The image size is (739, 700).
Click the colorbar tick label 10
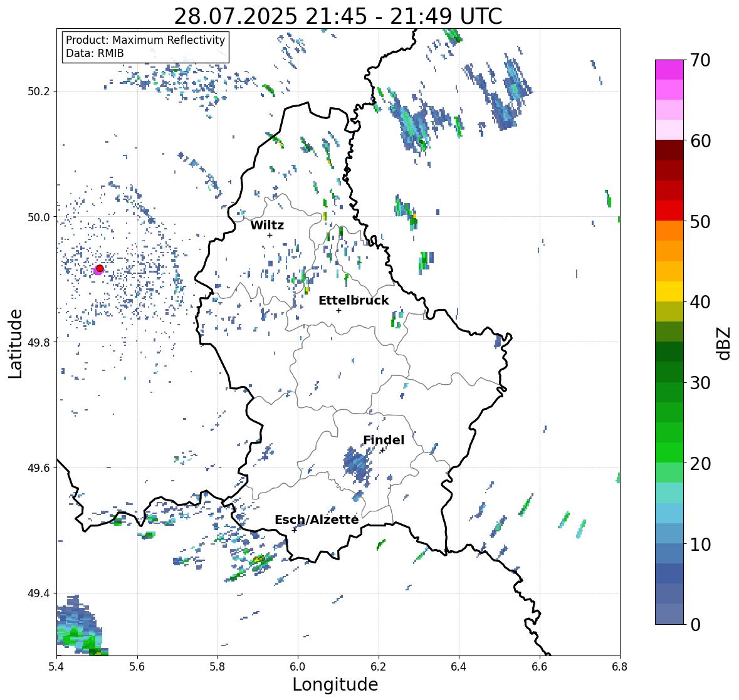(x=700, y=544)
